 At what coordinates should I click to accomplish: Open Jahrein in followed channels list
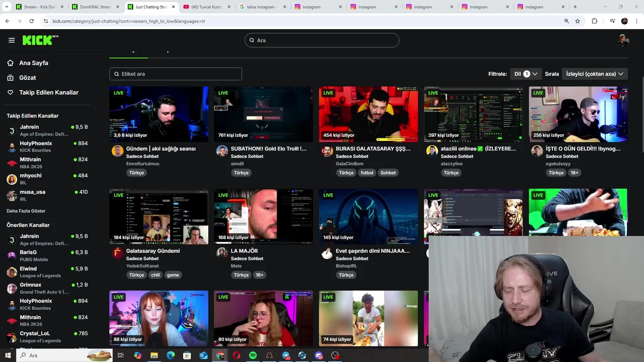(47, 131)
